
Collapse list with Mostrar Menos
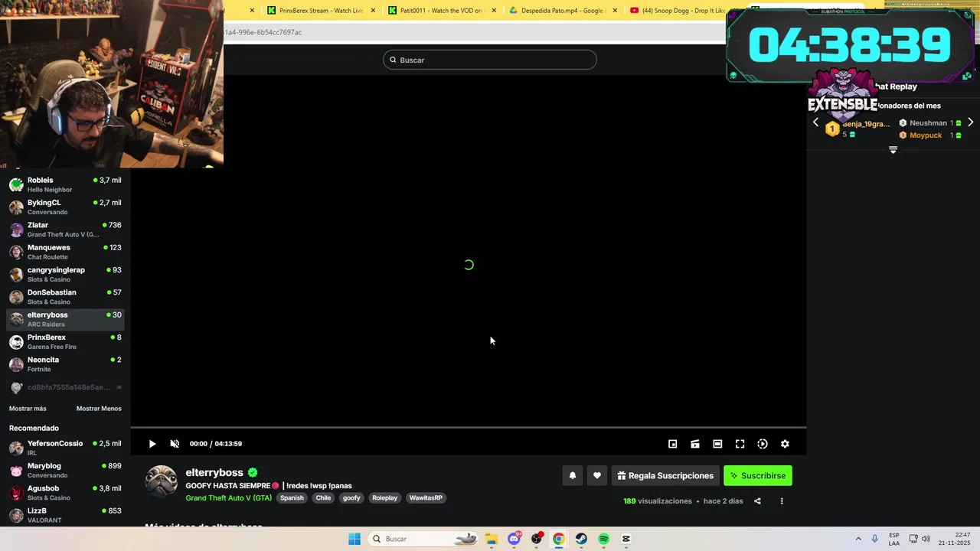[99, 409]
